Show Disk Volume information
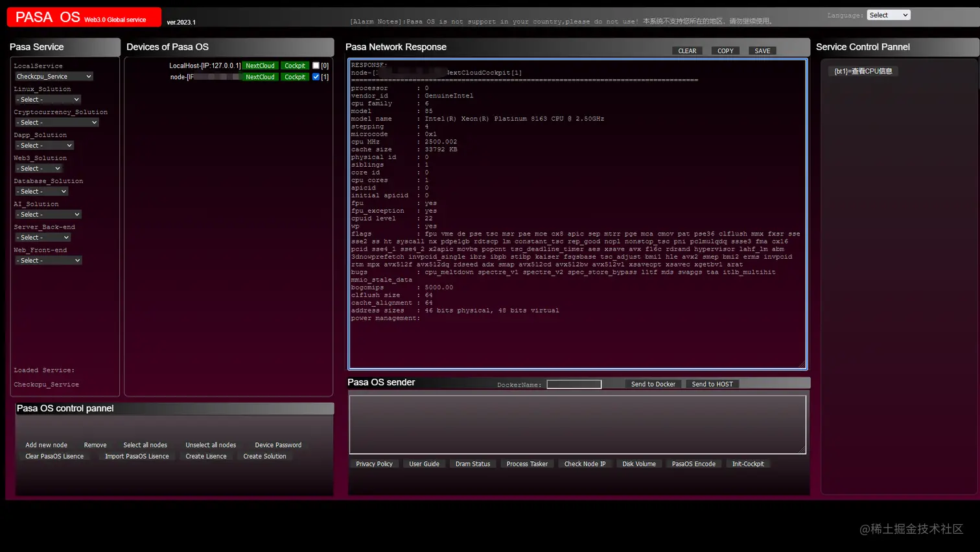Viewport: 980px width, 552px height. [639, 464]
